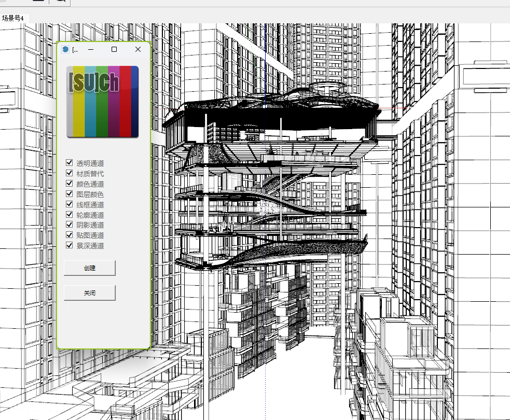The image size is (510, 420).
Task: Uncheck the 景深通道 checkbox
Action: [69, 245]
